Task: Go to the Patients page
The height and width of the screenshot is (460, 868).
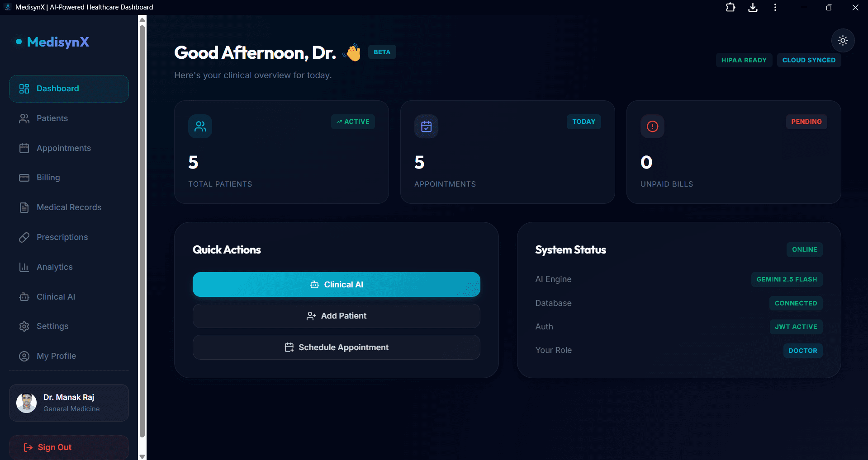Action: [69, 118]
